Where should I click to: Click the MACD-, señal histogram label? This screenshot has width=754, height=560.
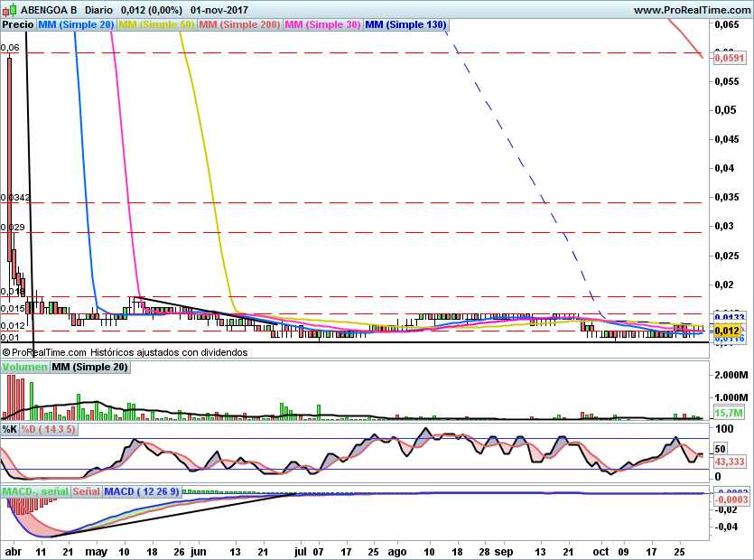[x=35, y=491]
